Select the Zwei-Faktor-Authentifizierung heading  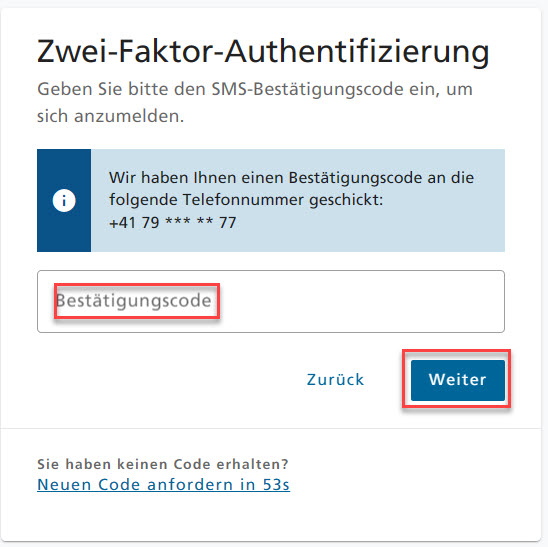click(x=263, y=52)
